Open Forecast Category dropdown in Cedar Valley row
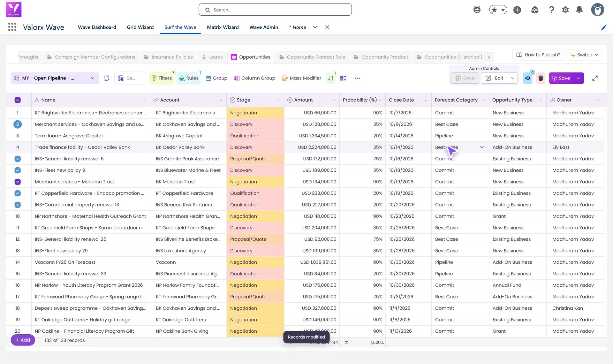 point(482,147)
